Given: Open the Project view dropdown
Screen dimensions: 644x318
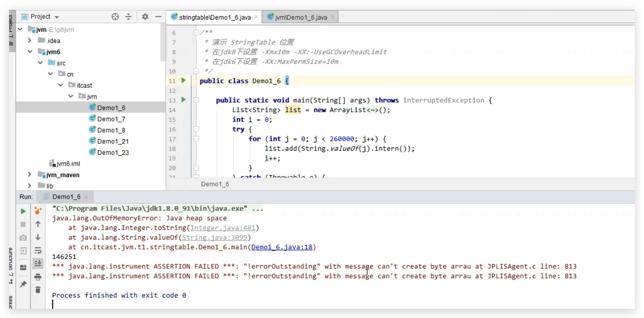Looking at the screenshot, I should [x=57, y=17].
